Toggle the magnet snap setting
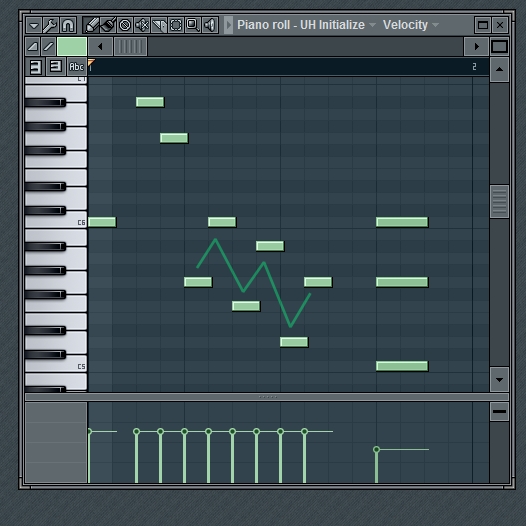Viewport: 526px width, 526px height. [68, 25]
